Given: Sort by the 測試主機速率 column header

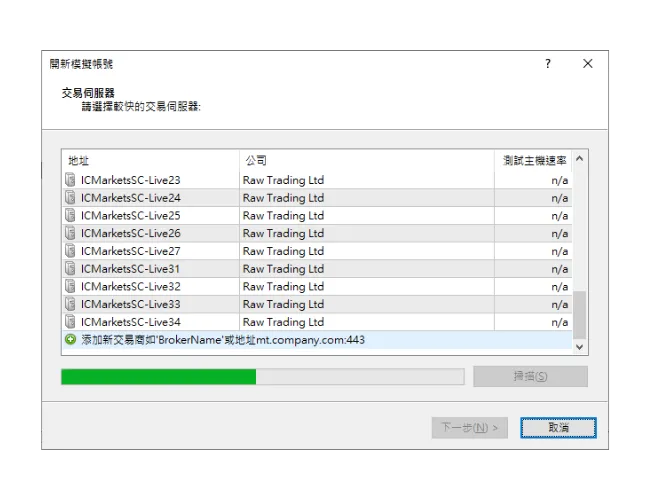Looking at the screenshot, I should (533, 160).
